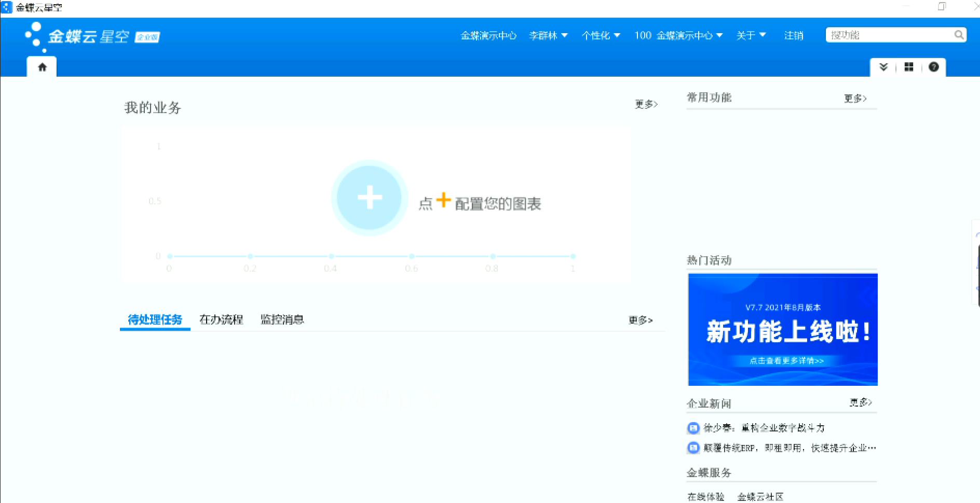980x503 pixels.
Task: Open the 关于 menu
Action: point(751,35)
